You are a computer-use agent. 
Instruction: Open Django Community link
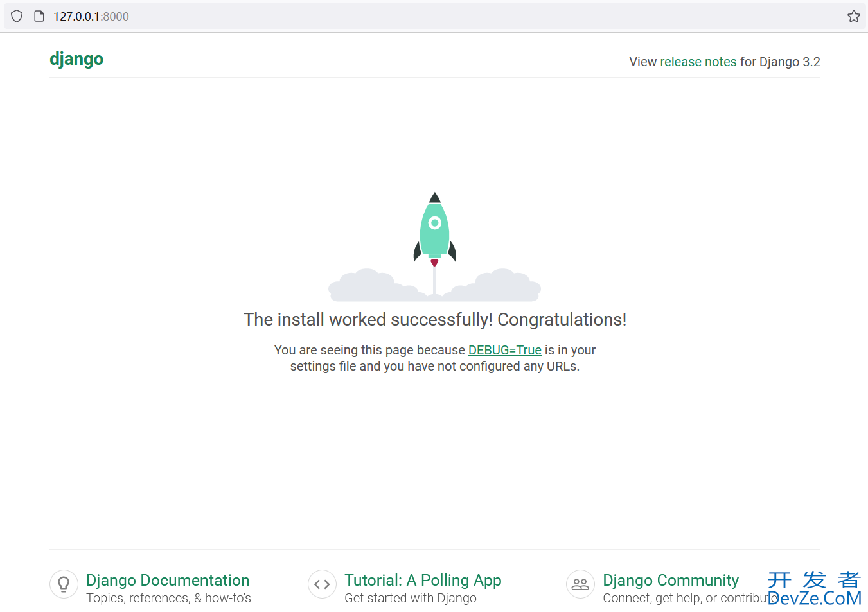tap(671, 580)
